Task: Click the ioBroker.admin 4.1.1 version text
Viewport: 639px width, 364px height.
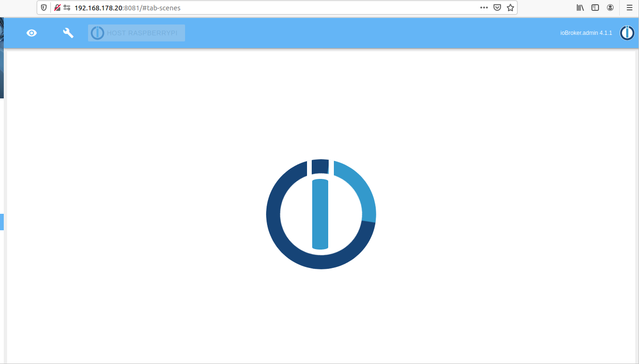Action: click(x=586, y=33)
